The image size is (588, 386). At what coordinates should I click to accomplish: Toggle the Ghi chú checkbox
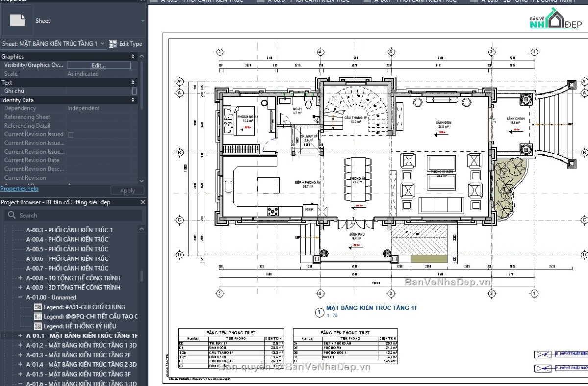click(x=134, y=91)
